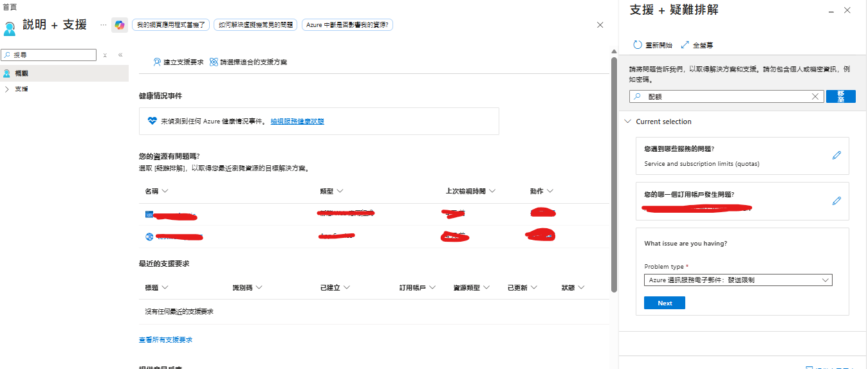This screenshot has width=868, height=369.
Task: Sort the resources table by 類型
Action: [x=331, y=192]
